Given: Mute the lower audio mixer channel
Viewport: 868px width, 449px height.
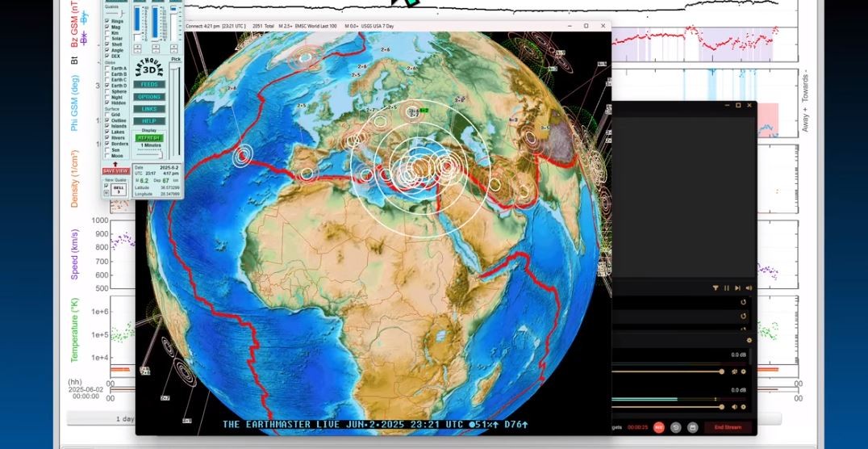Looking at the screenshot, I should tap(733, 407).
